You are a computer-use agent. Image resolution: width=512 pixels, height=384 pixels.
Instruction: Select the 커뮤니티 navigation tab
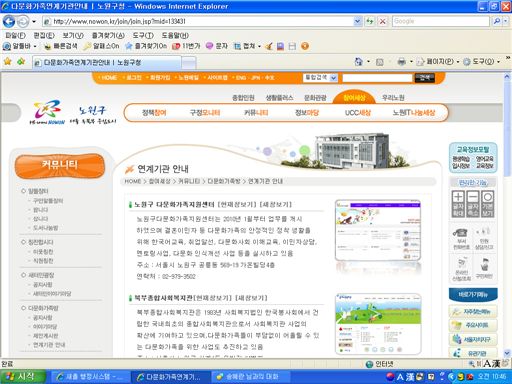tap(256, 113)
